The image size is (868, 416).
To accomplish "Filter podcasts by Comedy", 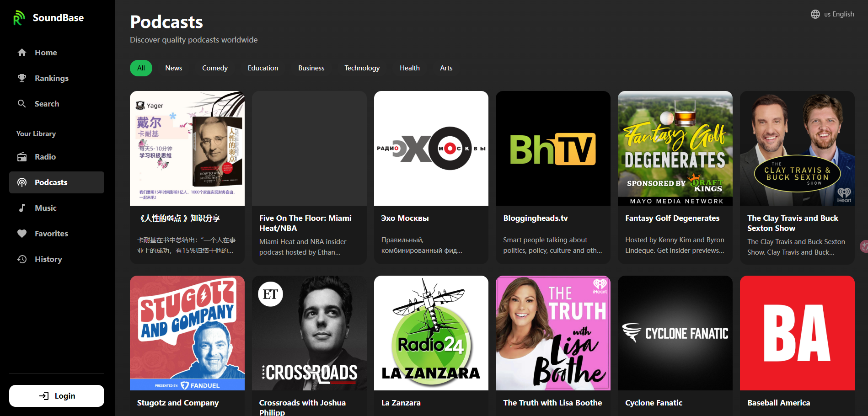I will [x=215, y=68].
